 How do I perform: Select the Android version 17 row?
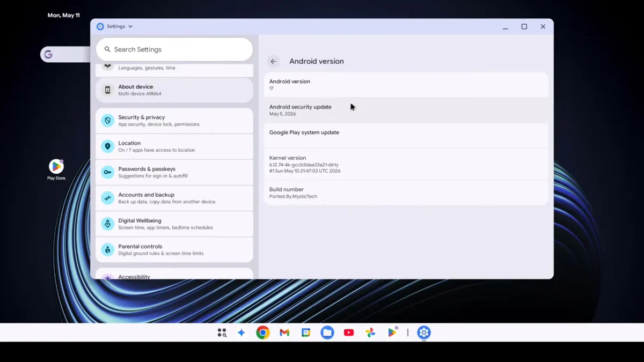click(406, 85)
